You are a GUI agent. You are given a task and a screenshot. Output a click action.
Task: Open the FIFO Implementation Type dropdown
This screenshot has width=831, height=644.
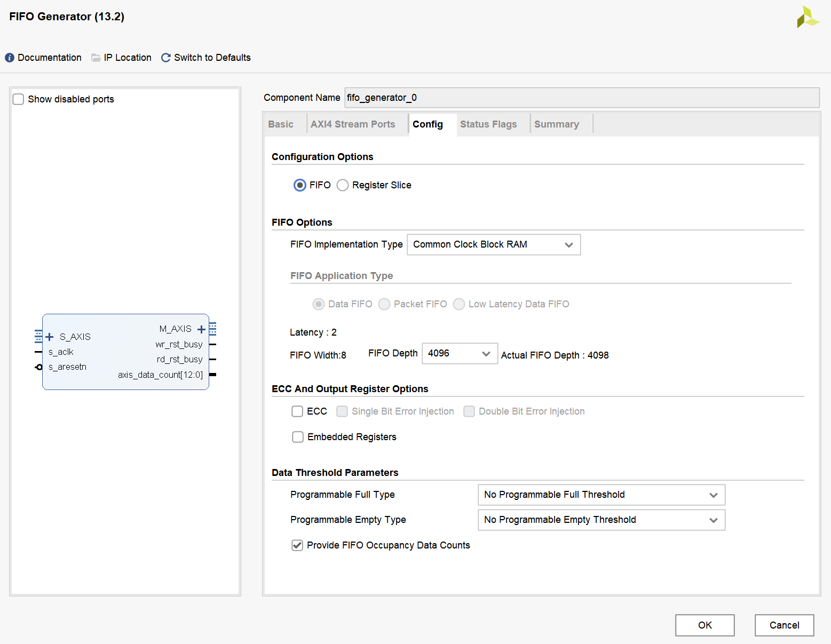point(494,245)
